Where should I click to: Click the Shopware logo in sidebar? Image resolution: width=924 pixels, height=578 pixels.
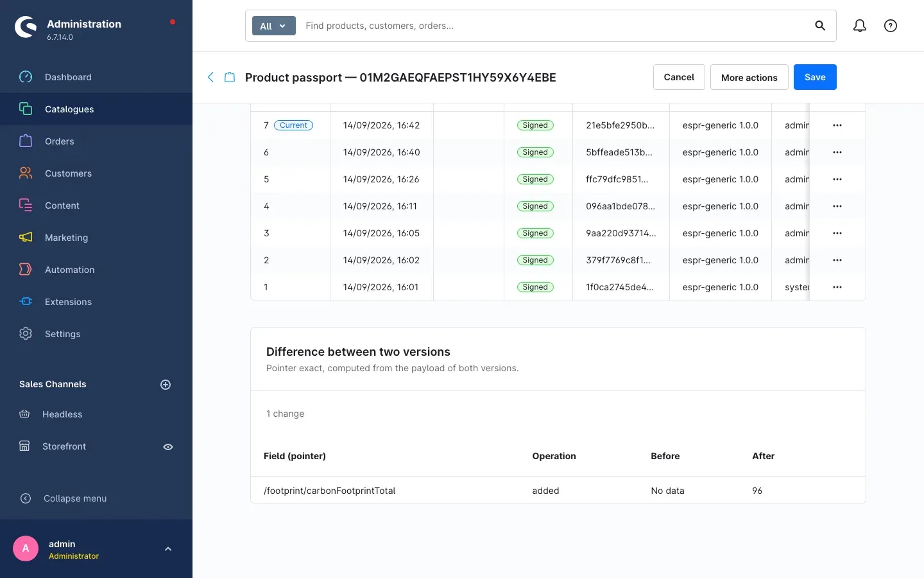pyautogui.click(x=26, y=27)
